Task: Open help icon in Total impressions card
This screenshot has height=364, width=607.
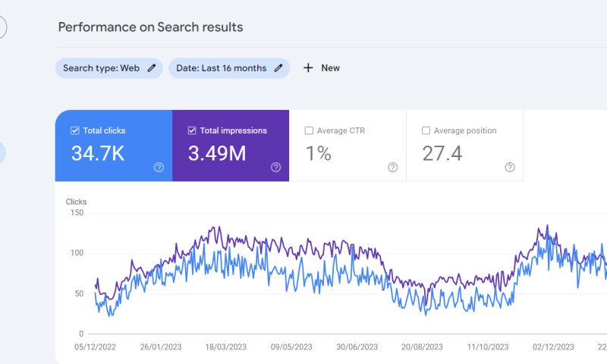Action: click(275, 168)
